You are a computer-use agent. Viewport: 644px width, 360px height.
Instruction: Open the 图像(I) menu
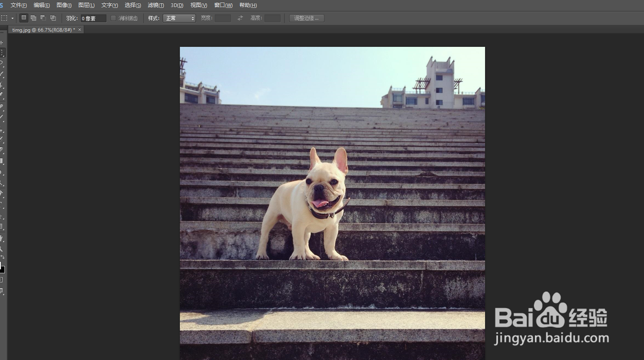tap(64, 5)
